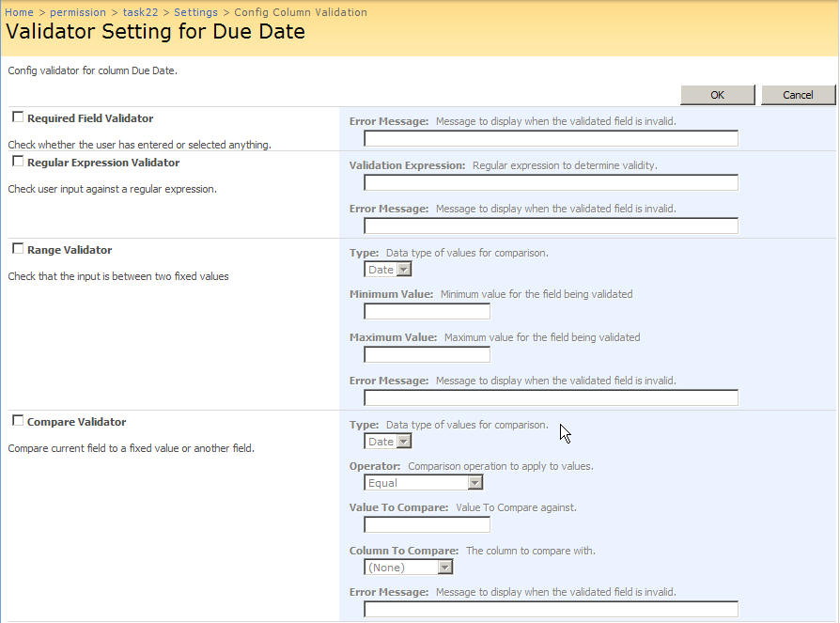Focus Compare Validator error message field
This screenshot has height=623, width=840.
551,609
